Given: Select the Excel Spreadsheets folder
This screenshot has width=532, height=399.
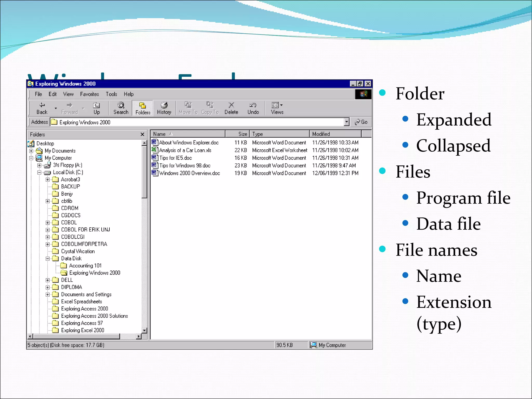Looking at the screenshot, I should click(77, 302).
